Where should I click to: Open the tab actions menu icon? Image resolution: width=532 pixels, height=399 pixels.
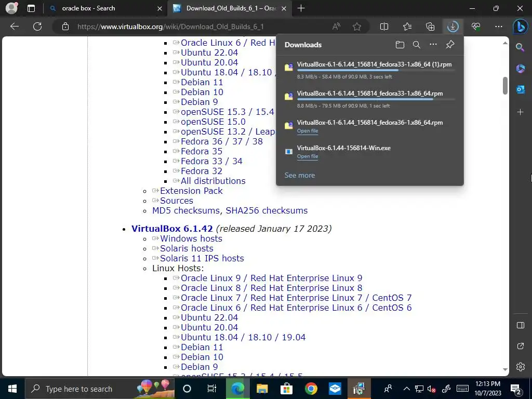tap(31, 8)
